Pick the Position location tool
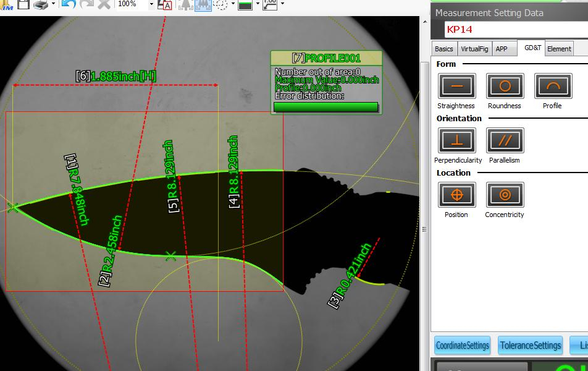The height and width of the screenshot is (371, 588). pos(456,195)
